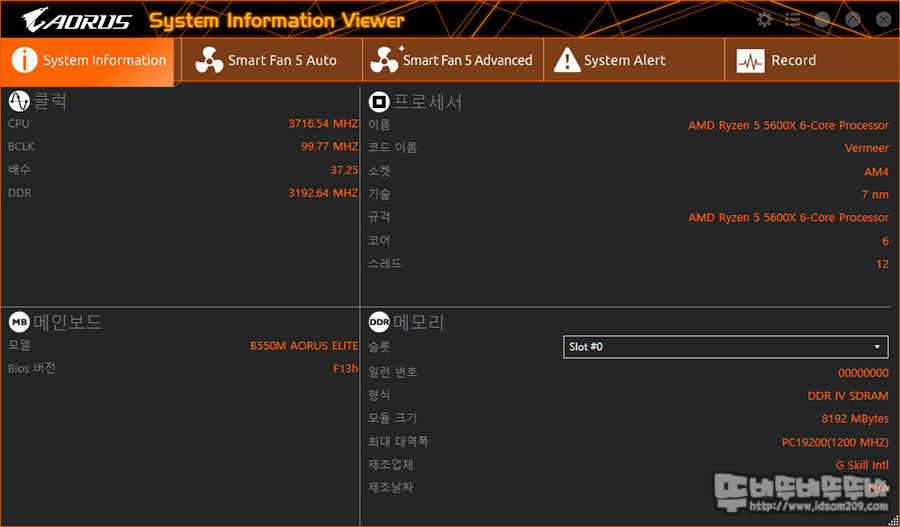This screenshot has height=527, width=900.
Task: Open the Smart Fan 5 Advanced tab
Action: tap(453, 60)
